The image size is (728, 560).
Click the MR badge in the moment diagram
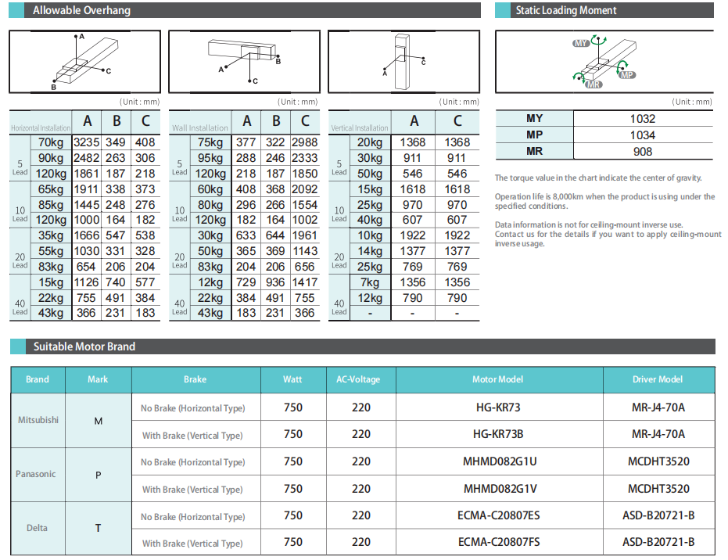click(x=594, y=84)
